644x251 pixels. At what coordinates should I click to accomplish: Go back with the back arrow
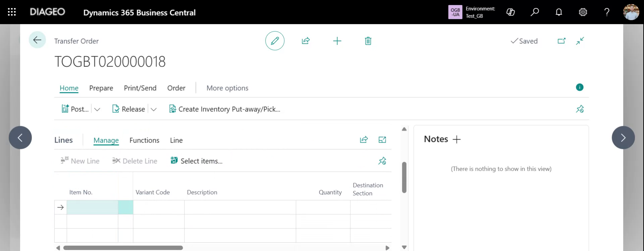click(37, 40)
